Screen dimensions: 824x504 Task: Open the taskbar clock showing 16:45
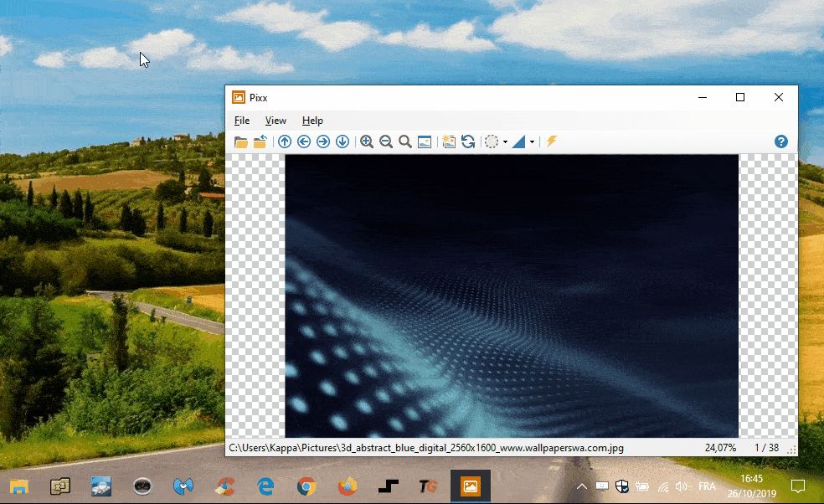point(751,486)
